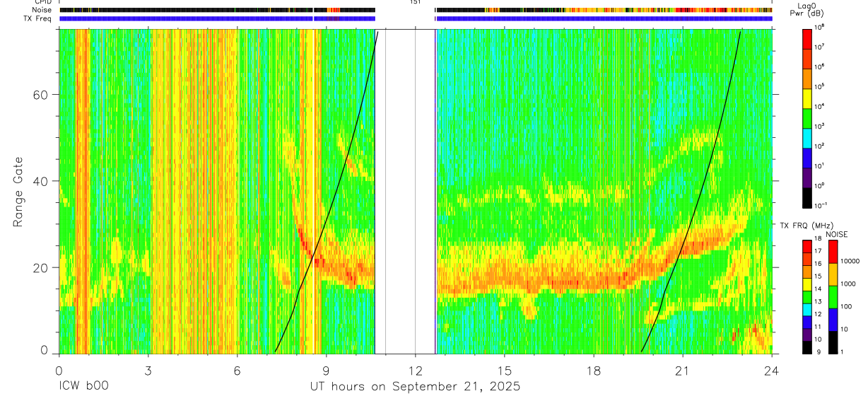Click the green segment of NOISE colorbar
The width and height of the screenshot is (868, 401).
pyautogui.click(x=832, y=296)
